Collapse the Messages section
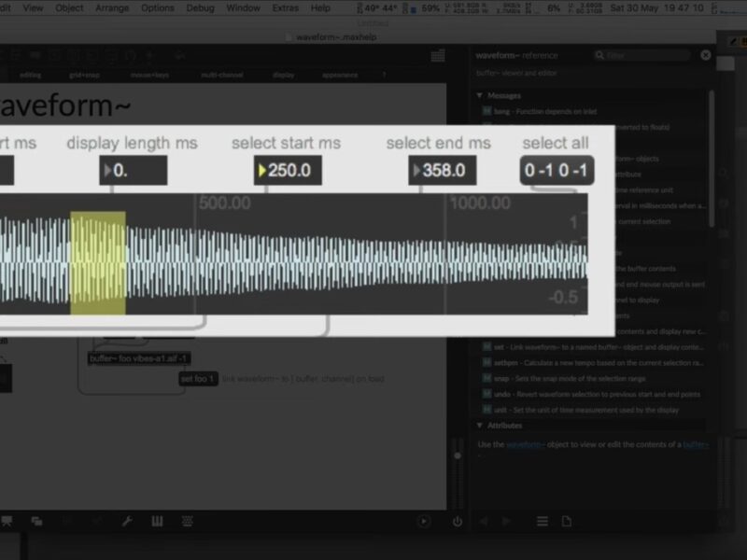This screenshot has width=747, height=560. tap(480, 95)
